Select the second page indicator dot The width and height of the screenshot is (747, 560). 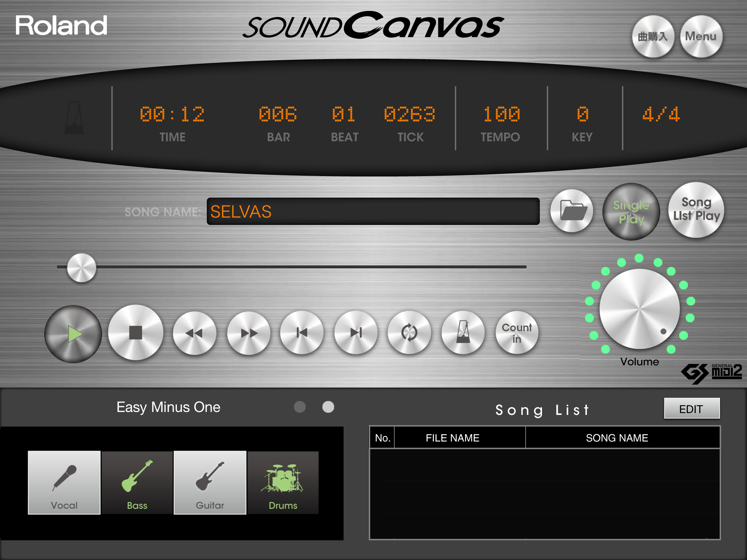coord(328,407)
